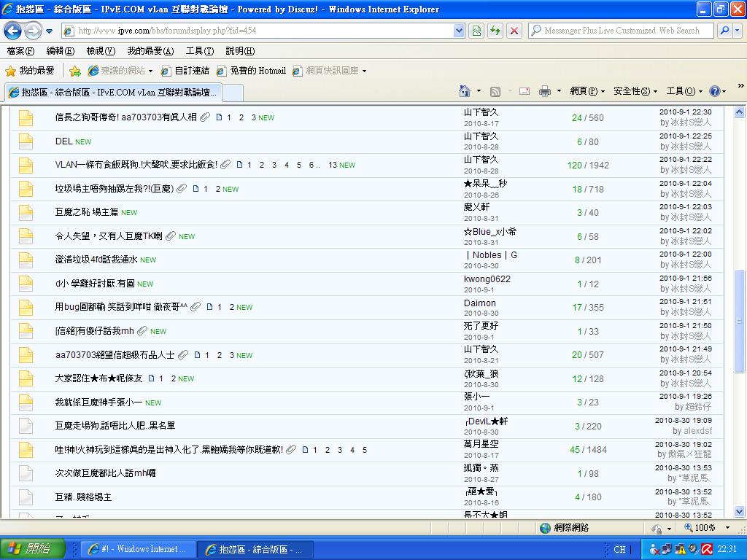The image size is (747, 560).
Task: Select the 抱怨區 browser tab
Action: 113,93
